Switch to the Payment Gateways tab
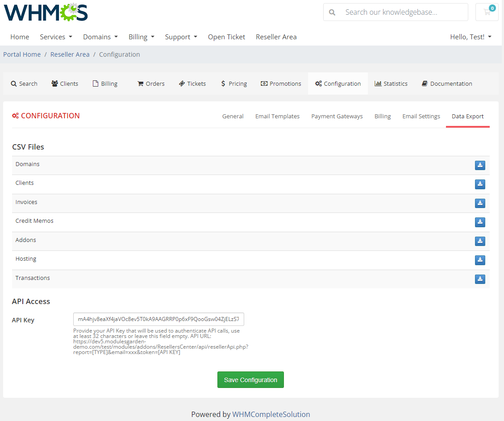504x421 pixels. tap(337, 116)
